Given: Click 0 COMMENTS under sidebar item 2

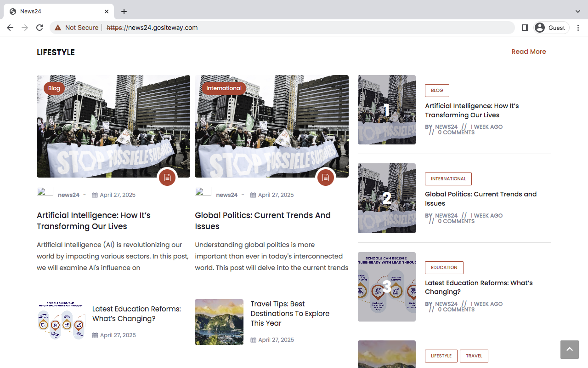Looking at the screenshot, I should click(x=456, y=221).
